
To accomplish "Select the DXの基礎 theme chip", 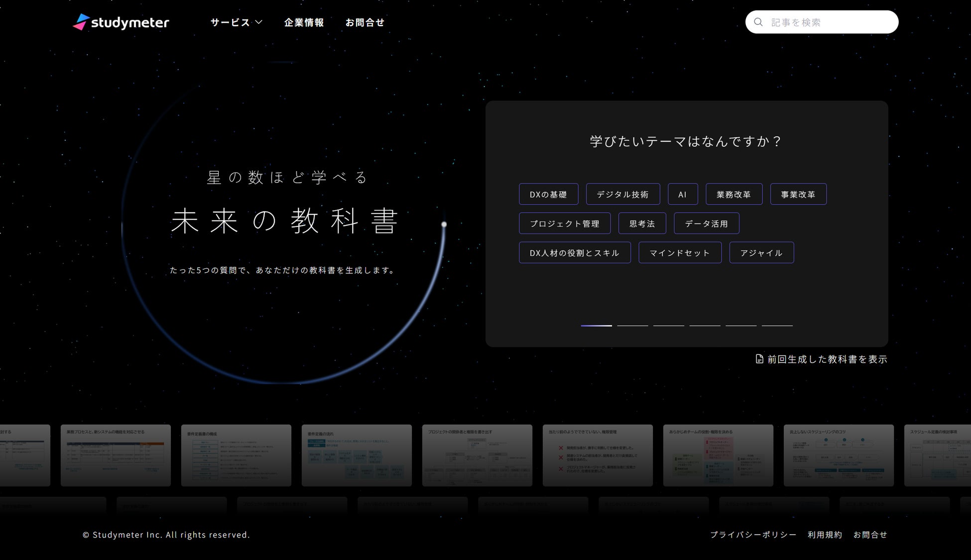I will point(548,194).
